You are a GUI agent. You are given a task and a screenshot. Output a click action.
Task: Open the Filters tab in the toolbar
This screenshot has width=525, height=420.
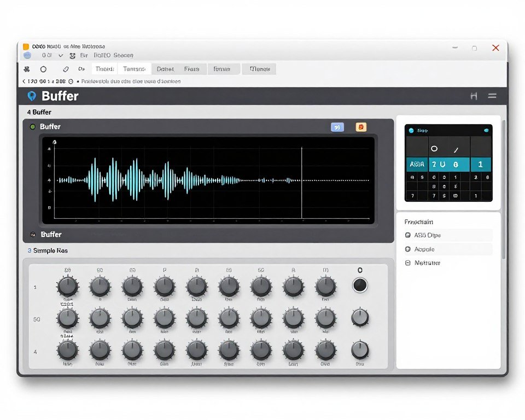(x=191, y=69)
